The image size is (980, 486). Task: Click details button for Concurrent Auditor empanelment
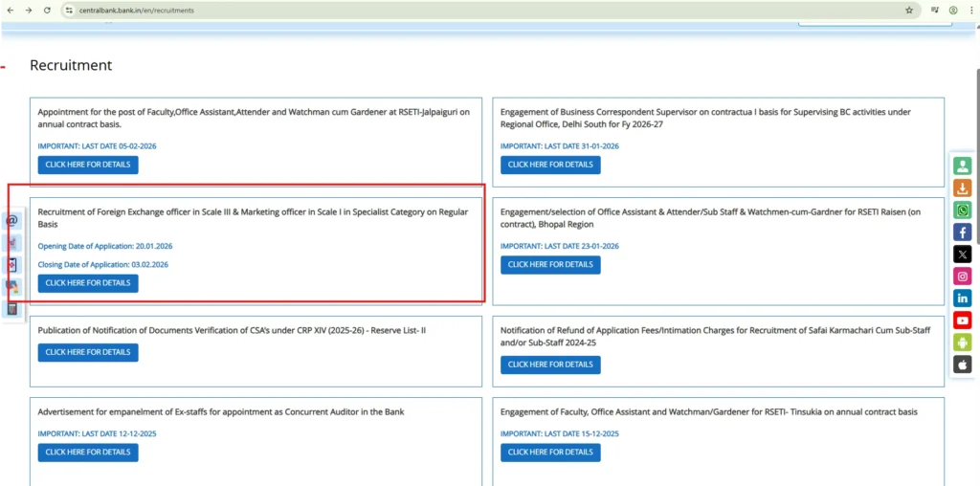point(88,452)
